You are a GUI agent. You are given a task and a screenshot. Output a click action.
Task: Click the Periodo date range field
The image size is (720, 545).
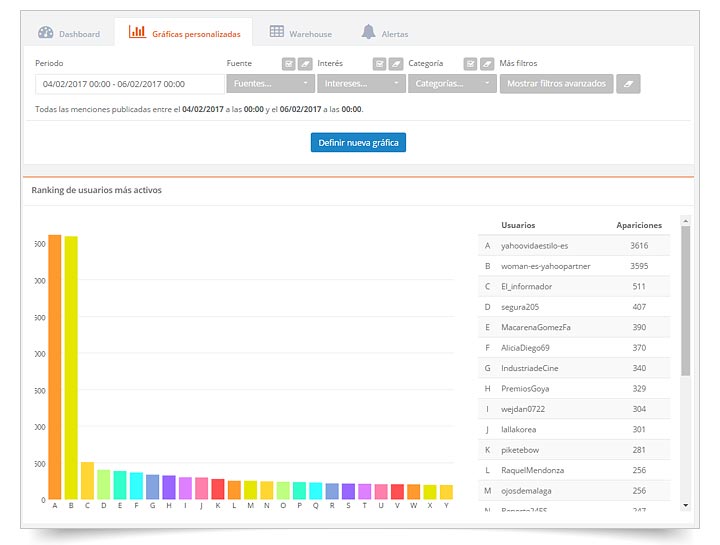[x=129, y=84]
